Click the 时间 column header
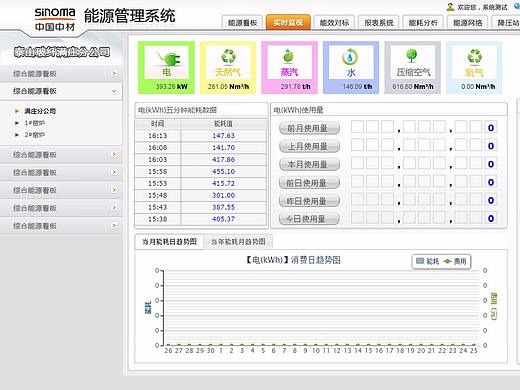Image resolution: width=520 pixels, height=390 pixels. 158,124
